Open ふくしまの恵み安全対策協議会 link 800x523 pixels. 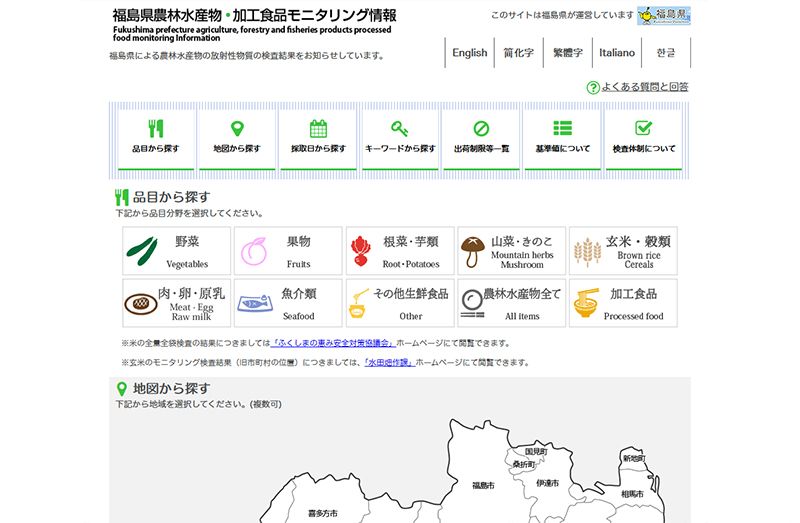(x=333, y=343)
